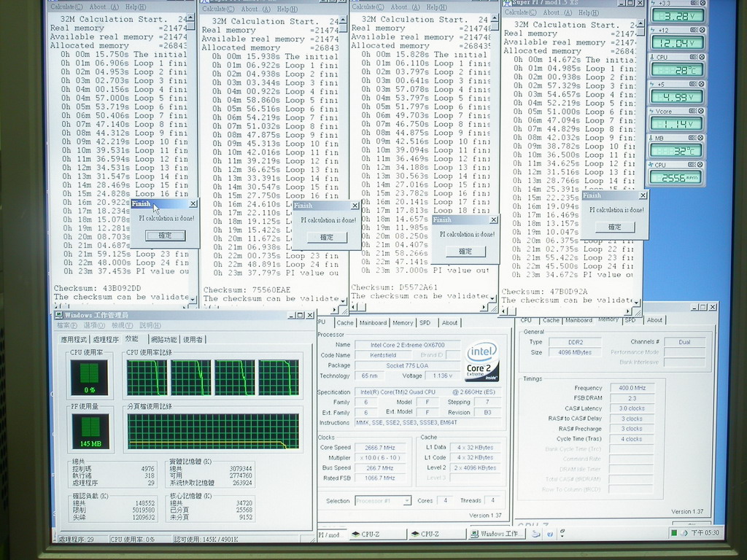Click the CPU 使用率 gauge showing 0 %
Screen dimensions: 747x560
89,378
